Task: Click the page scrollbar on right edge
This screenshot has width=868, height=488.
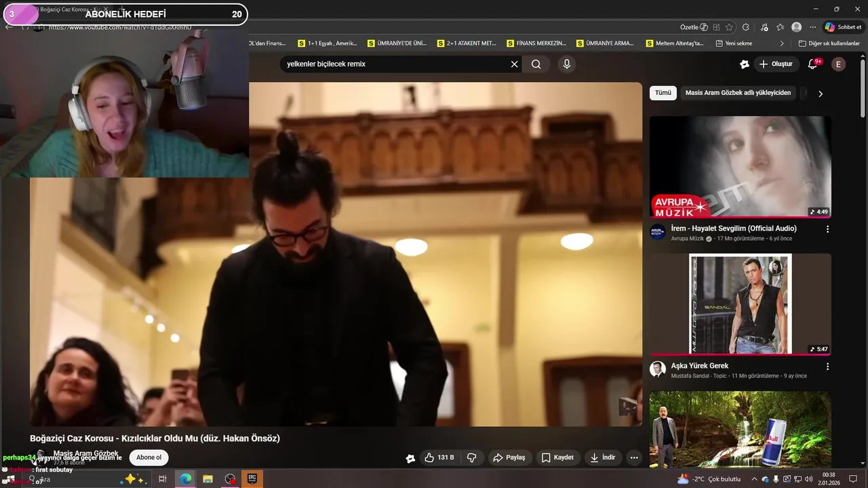Action: coord(863,88)
